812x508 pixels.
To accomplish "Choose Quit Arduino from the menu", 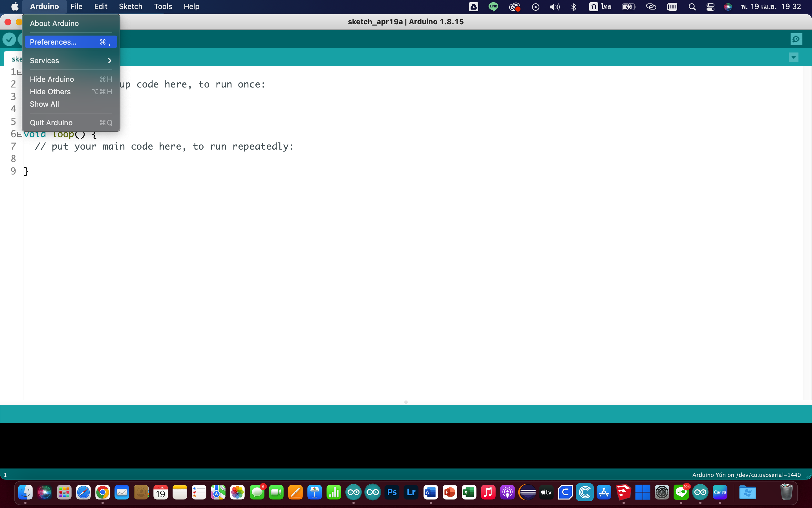I will (x=71, y=123).
